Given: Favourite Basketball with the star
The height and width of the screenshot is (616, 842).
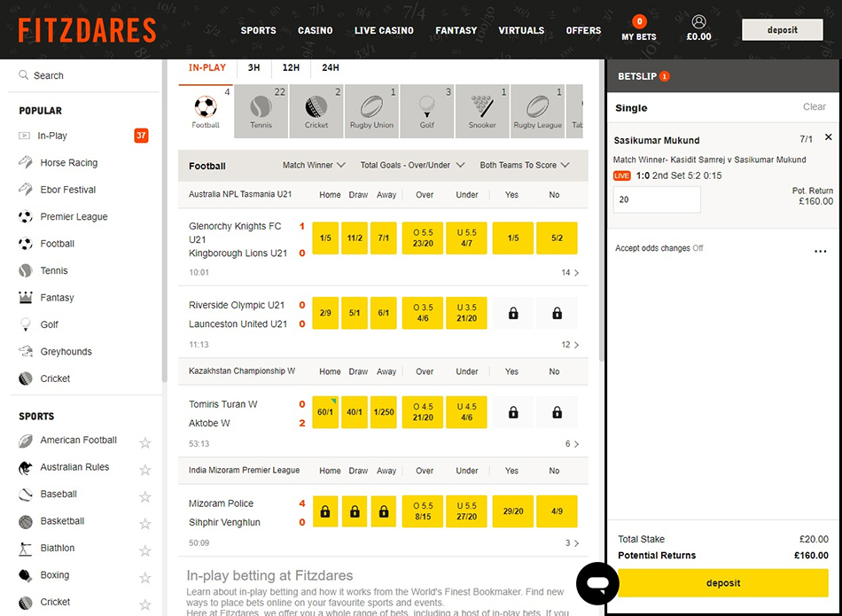Looking at the screenshot, I should (145, 524).
